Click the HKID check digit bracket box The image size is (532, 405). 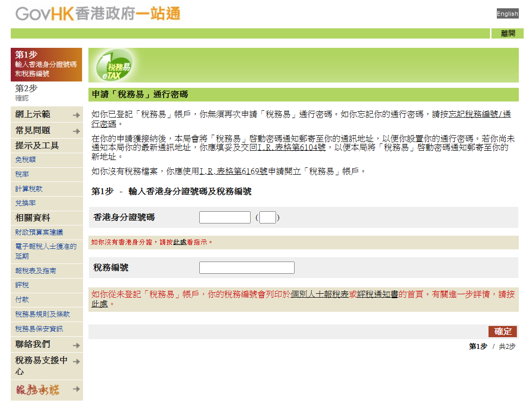click(267, 217)
